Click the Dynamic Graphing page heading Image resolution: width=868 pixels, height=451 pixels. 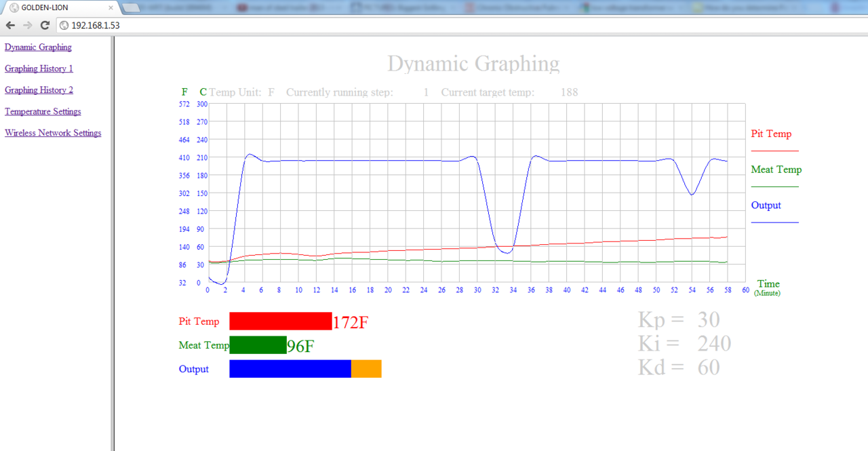tap(473, 64)
